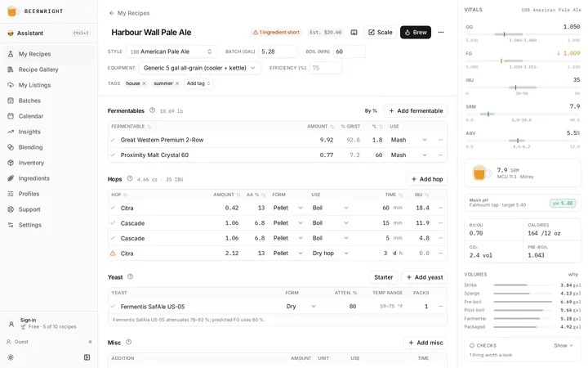Click the Add fermentable button
The height and width of the screenshot is (368, 588).
tap(416, 110)
